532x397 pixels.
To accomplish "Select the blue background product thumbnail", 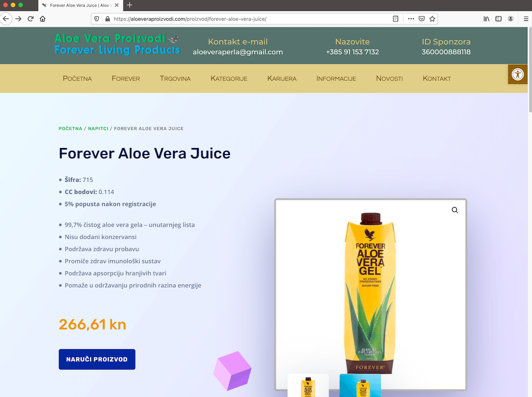I will 360,385.
